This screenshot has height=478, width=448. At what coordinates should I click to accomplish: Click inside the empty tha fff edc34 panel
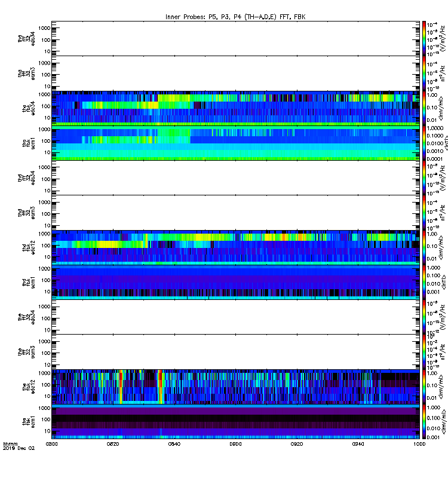(x=235, y=39)
